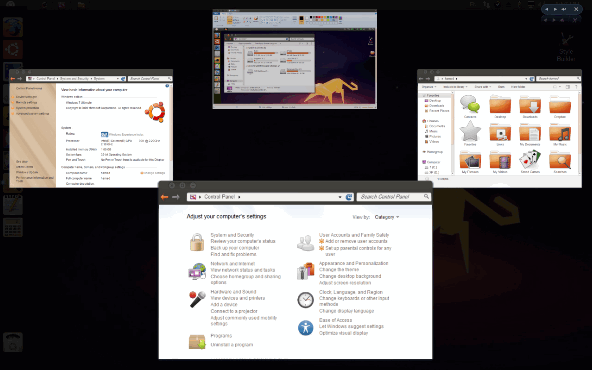Open Links folder in Explorer window
This screenshot has width=592, height=370.
[x=500, y=132]
